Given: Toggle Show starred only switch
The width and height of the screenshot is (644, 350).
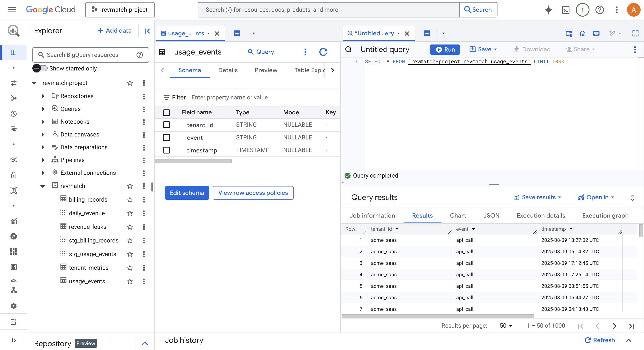Looking at the screenshot, I should [x=40, y=68].
